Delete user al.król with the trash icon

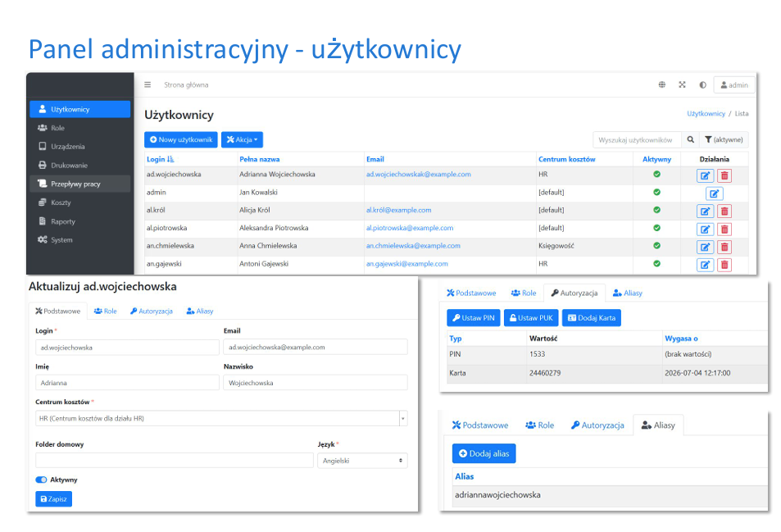tap(724, 211)
